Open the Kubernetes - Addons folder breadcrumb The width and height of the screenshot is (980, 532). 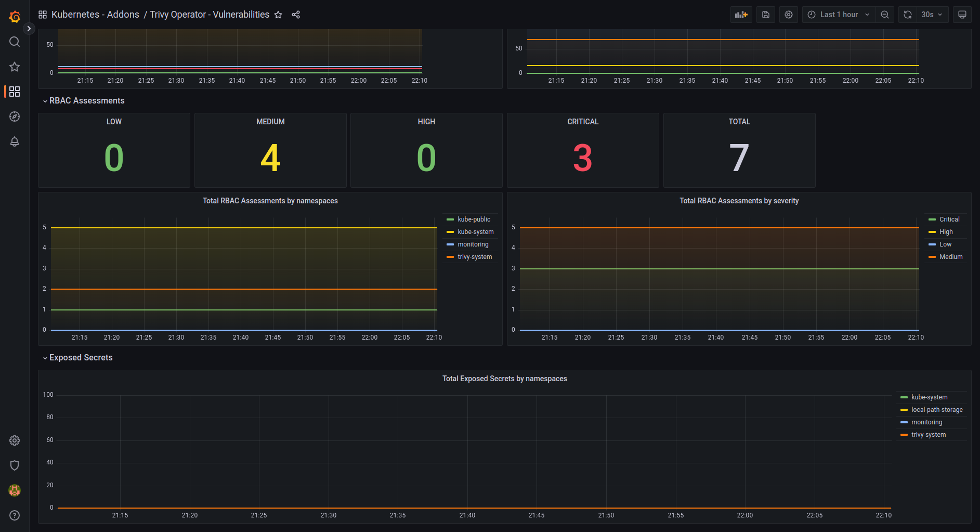pyautogui.click(x=95, y=15)
